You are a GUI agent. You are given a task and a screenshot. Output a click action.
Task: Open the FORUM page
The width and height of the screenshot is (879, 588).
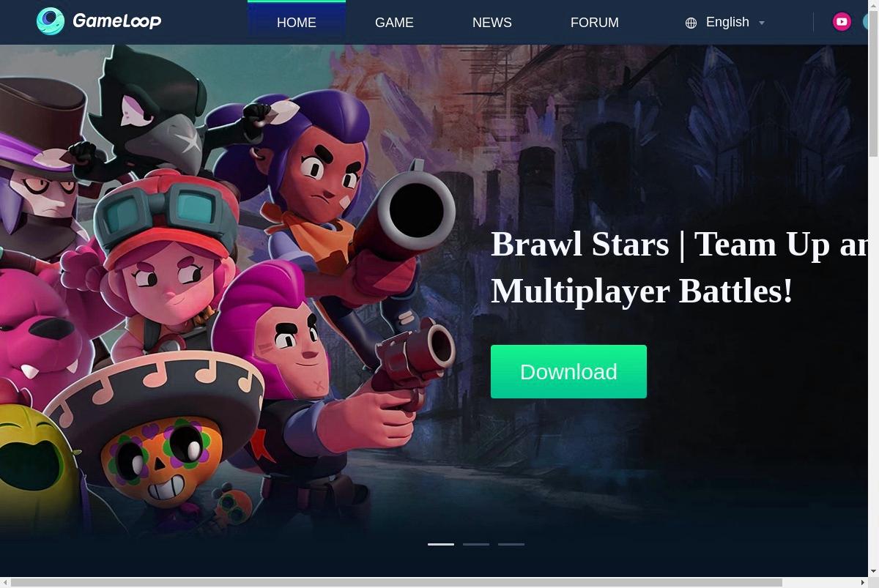(595, 23)
